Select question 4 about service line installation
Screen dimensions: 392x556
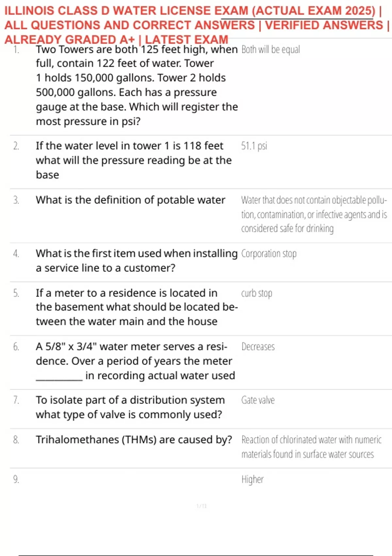tap(137, 261)
